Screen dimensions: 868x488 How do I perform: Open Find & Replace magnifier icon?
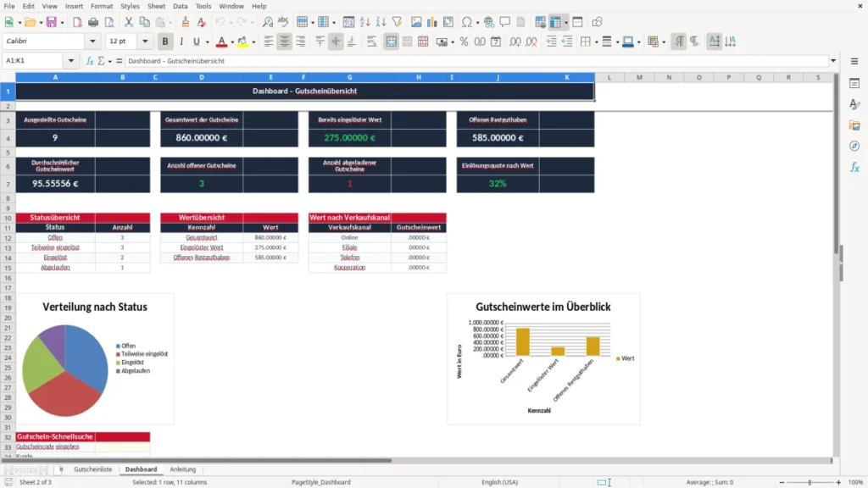tap(267, 22)
